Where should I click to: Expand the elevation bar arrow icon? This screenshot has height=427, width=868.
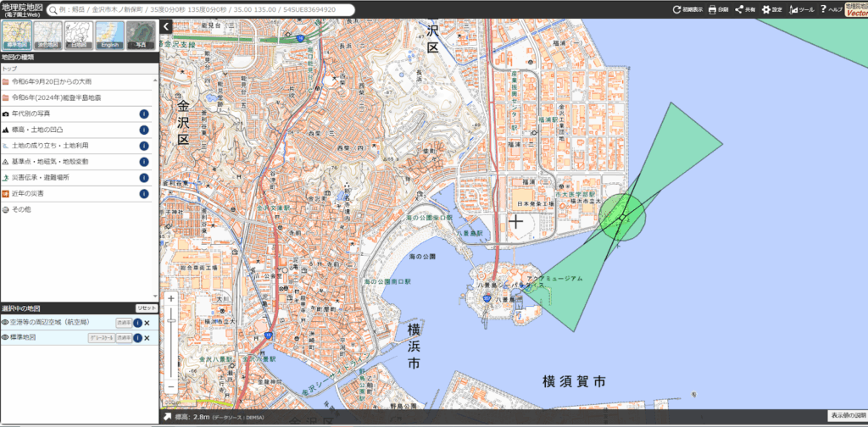click(167, 417)
